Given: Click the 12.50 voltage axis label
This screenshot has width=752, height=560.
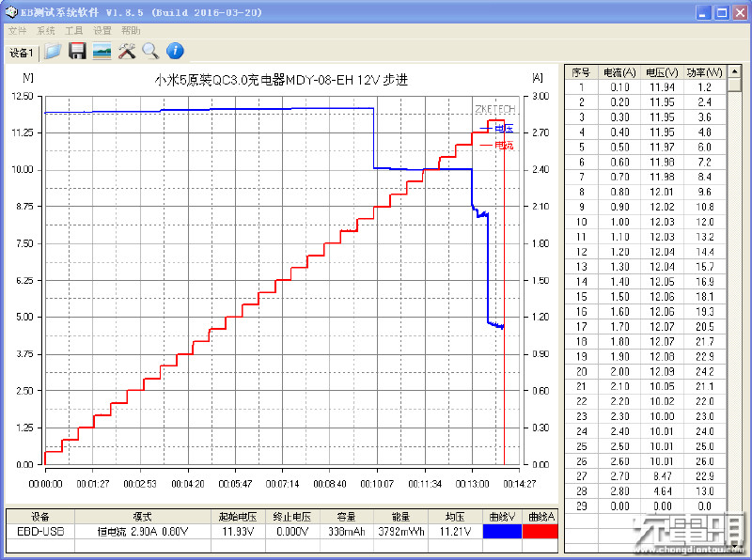Looking at the screenshot, I should pos(23,96).
